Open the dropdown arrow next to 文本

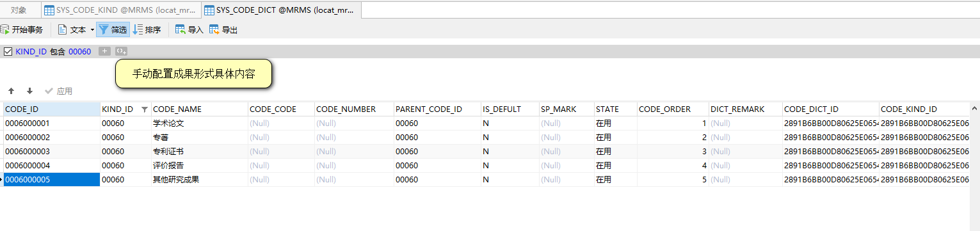click(x=92, y=29)
